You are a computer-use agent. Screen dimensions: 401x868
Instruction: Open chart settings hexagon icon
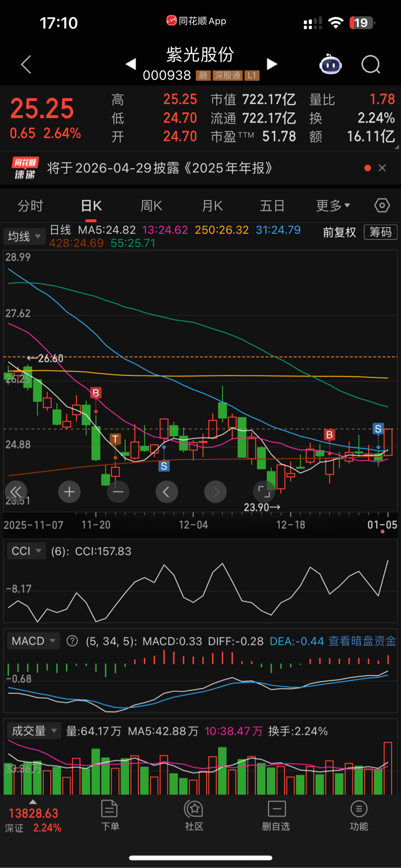[x=382, y=205]
